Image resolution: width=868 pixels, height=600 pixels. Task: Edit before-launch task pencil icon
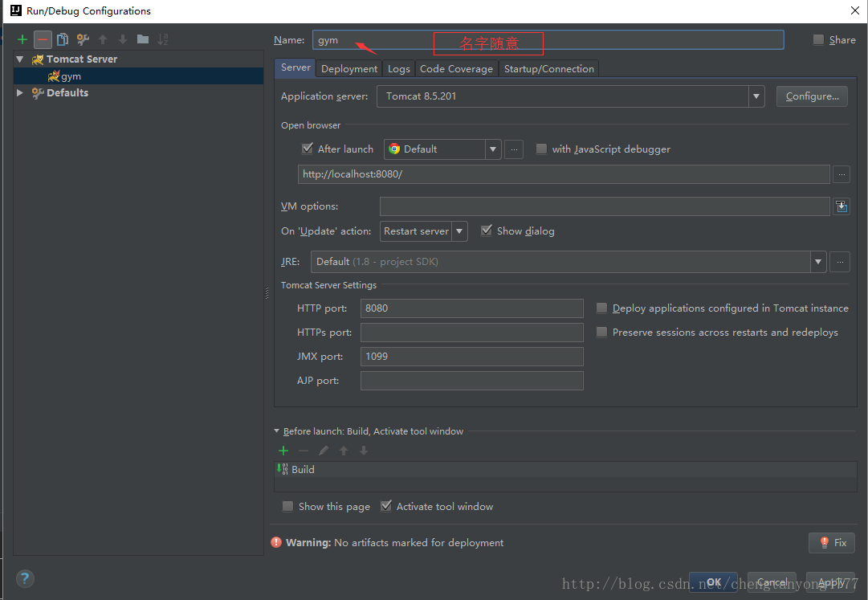pos(324,451)
